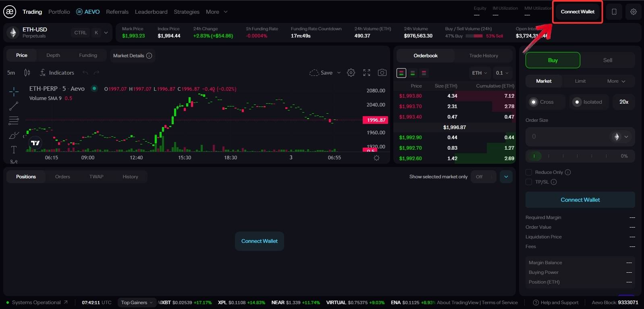
Task: Open Portfolio page
Action: point(59,12)
